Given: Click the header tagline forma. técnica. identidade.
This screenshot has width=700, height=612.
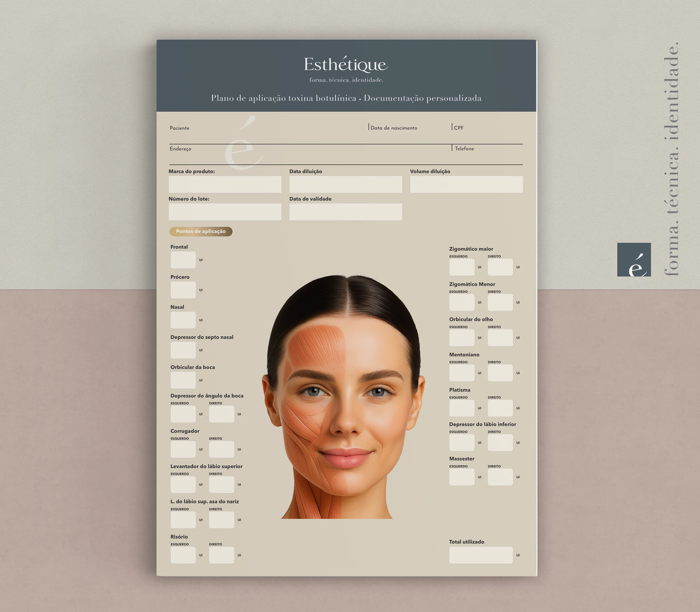Looking at the screenshot, I should click(x=346, y=80).
